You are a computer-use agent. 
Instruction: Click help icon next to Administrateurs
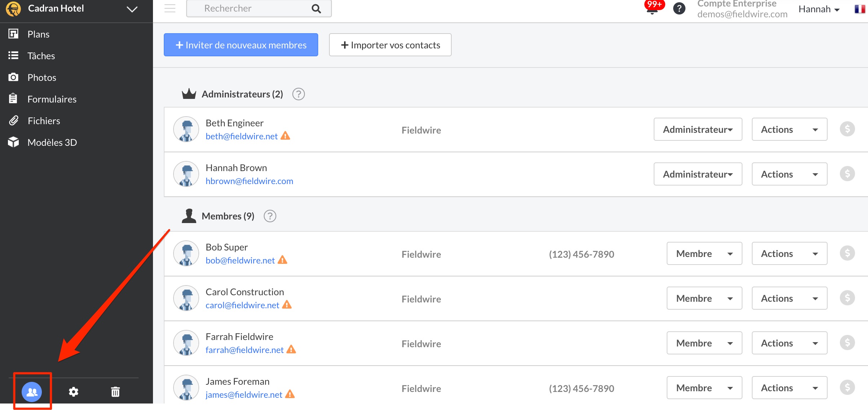[x=298, y=94]
